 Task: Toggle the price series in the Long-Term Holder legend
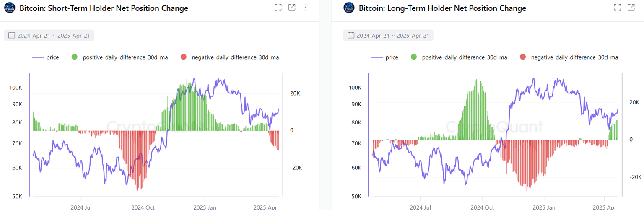pos(384,57)
